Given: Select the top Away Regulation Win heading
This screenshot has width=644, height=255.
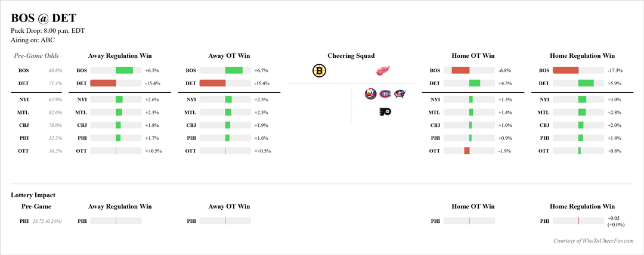Looking at the screenshot, I should pos(120,56).
